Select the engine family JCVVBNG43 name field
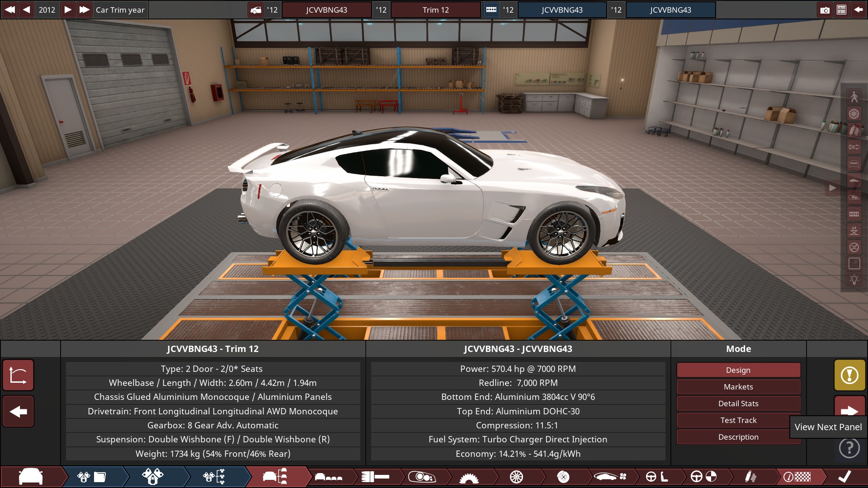This screenshot has height=488, width=868. (562, 10)
